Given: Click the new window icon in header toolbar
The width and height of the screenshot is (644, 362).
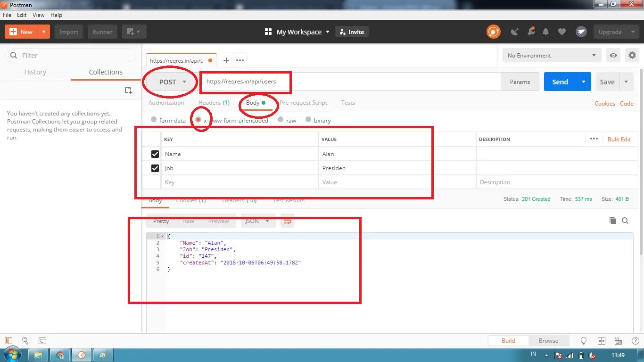Looking at the screenshot, I should tap(134, 32).
